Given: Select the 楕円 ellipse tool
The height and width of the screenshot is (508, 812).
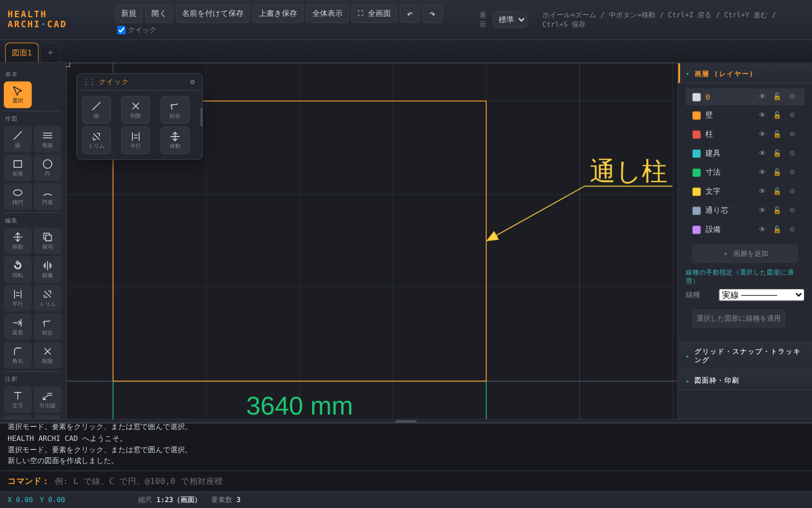Looking at the screenshot, I should [x=18, y=196].
